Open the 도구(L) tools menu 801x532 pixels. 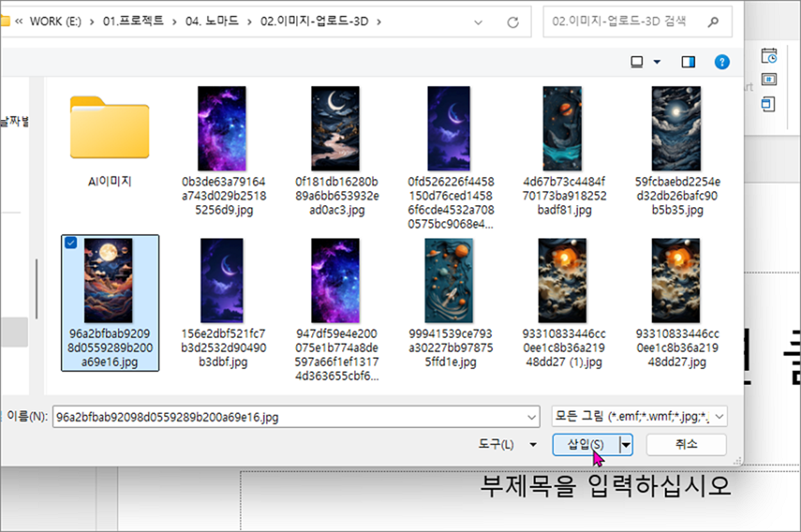[506, 444]
